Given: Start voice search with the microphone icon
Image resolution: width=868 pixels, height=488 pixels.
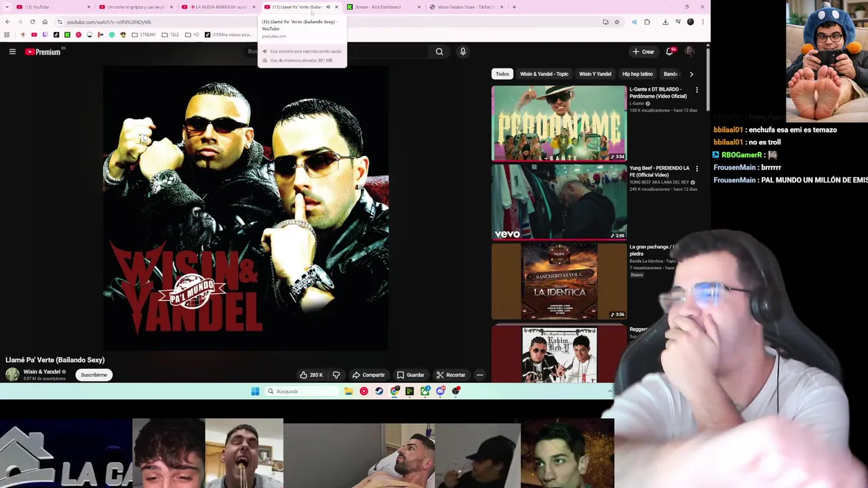Looking at the screenshot, I should coord(462,52).
